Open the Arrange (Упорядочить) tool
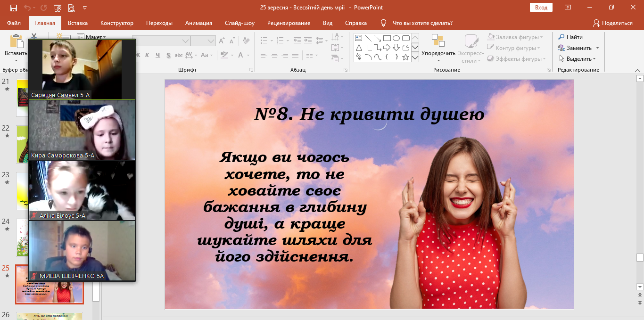 (x=438, y=48)
